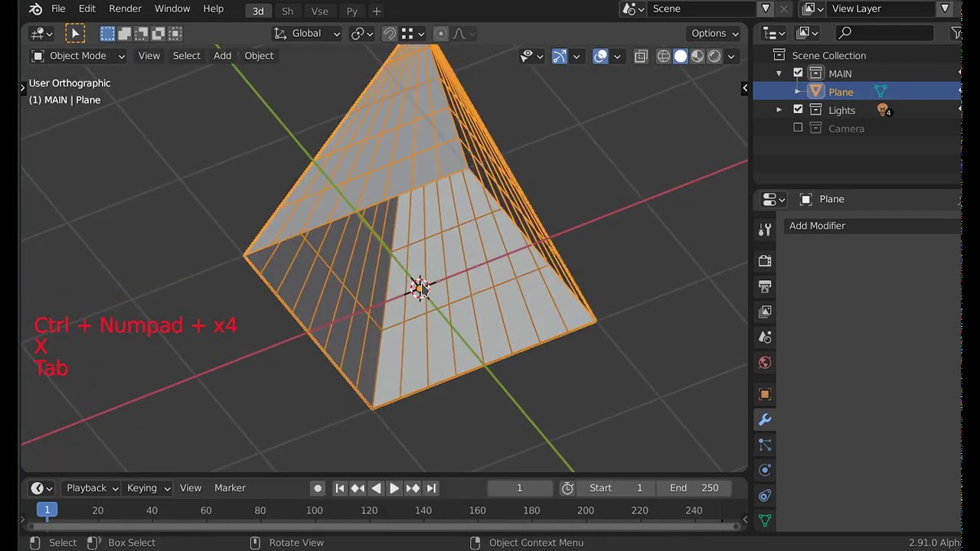The width and height of the screenshot is (980, 551).
Task: Toggle preview range clock icon
Action: coord(567,488)
